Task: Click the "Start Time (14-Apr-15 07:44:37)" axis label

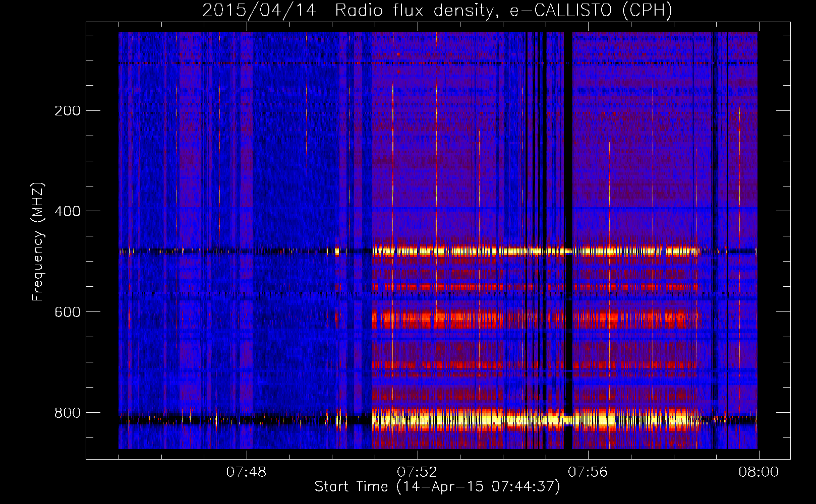Action: [x=437, y=487]
